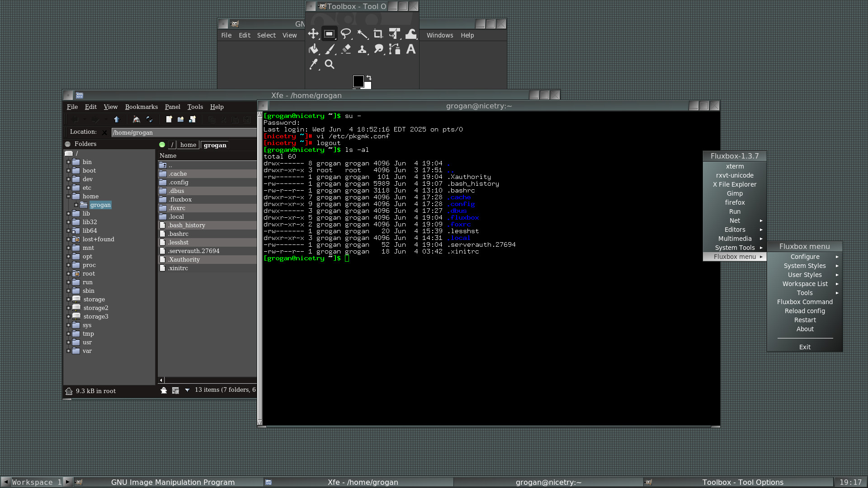This screenshot has height=488, width=868.
Task: Create new file in Xfe toolbar
Action: click(169, 119)
